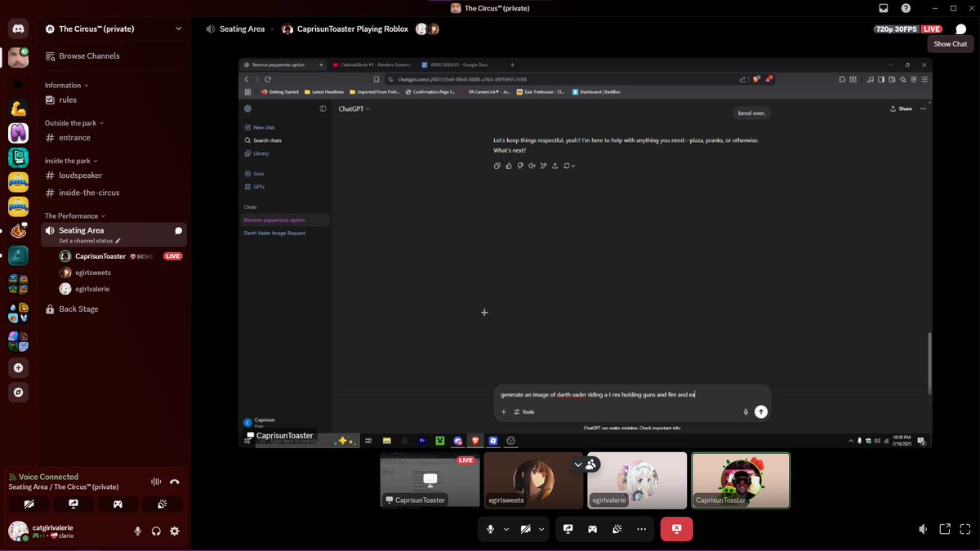The height and width of the screenshot is (551, 980).
Task: Open soundboard in voice panel
Action: pos(163,504)
